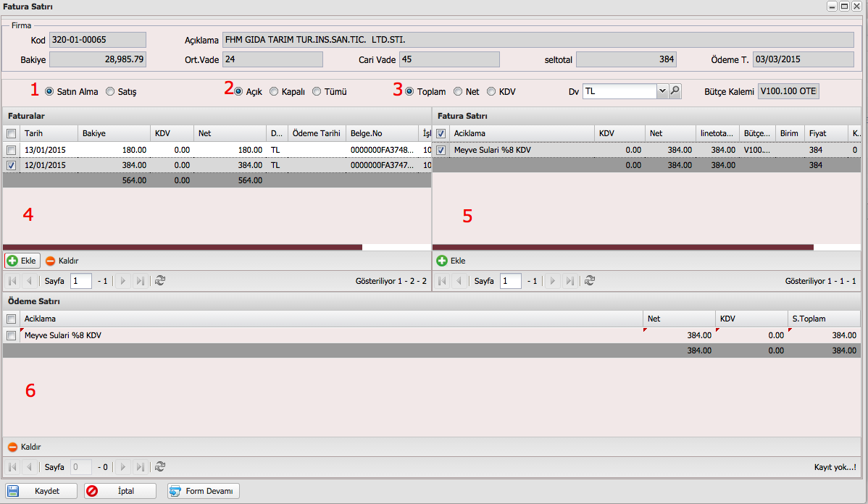Focus the Sayfa page field in Fatura Satırı
Image resolution: width=868 pixels, height=504 pixels.
tap(511, 281)
